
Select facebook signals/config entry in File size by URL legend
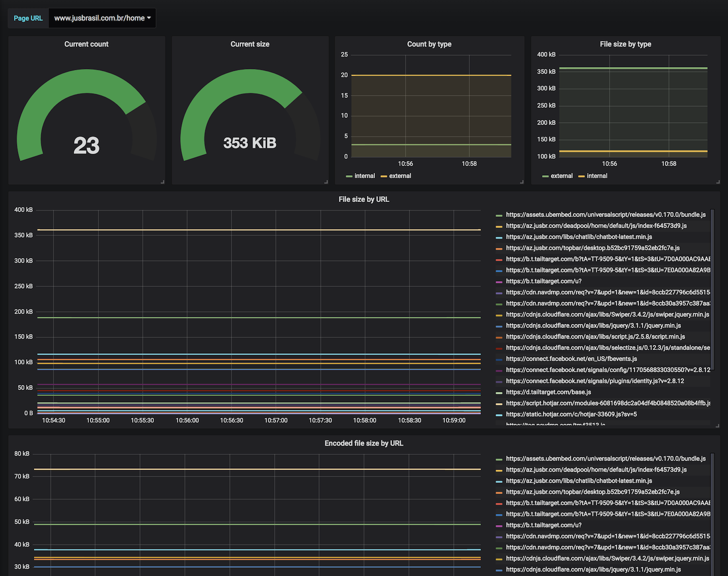[x=608, y=370]
